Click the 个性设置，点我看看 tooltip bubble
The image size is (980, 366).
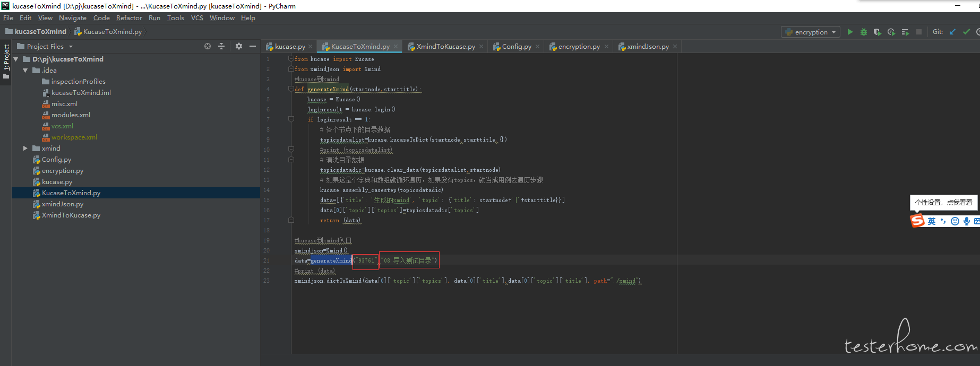click(943, 202)
